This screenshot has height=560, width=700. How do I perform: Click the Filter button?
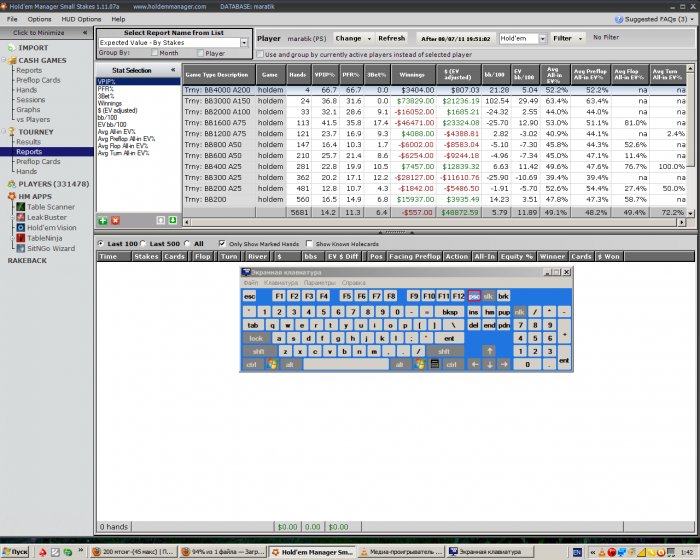(562, 38)
